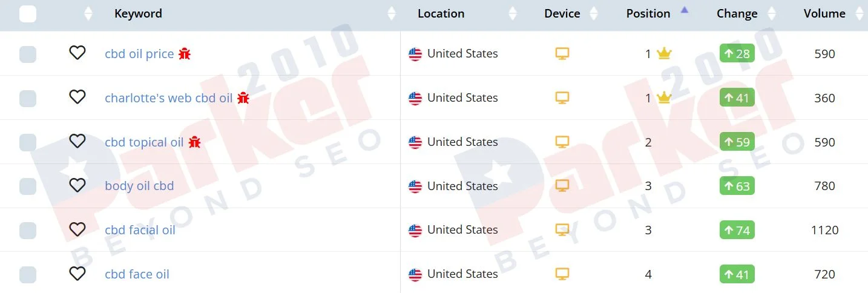Click the crown icon on 'cbd oil price' position
Screen dimensions: 868x293
pyautogui.click(x=664, y=54)
